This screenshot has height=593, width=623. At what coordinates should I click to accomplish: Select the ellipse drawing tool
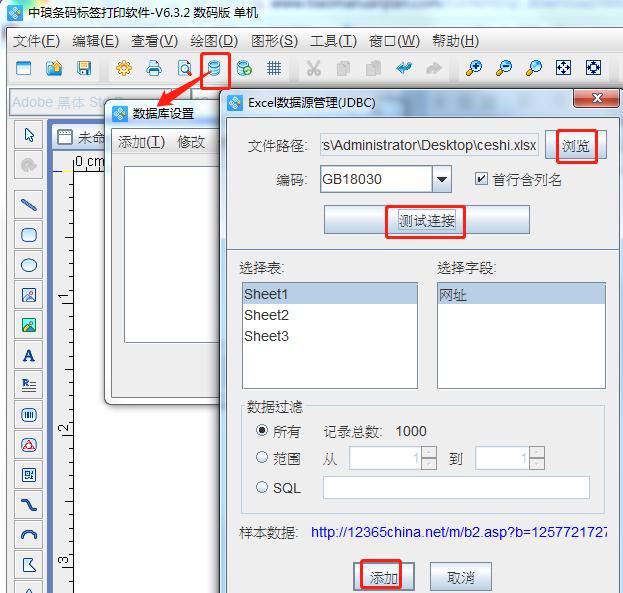tap(29, 265)
